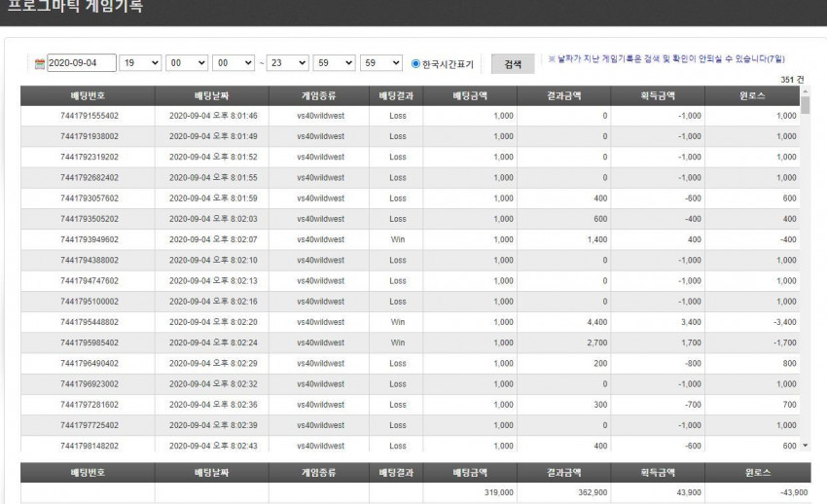Click the Win result at 8:02:20

(398, 322)
